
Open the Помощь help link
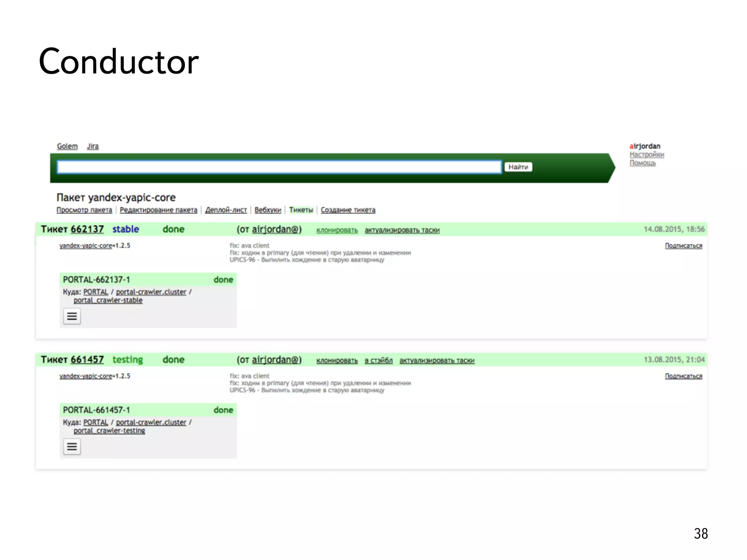(642, 163)
